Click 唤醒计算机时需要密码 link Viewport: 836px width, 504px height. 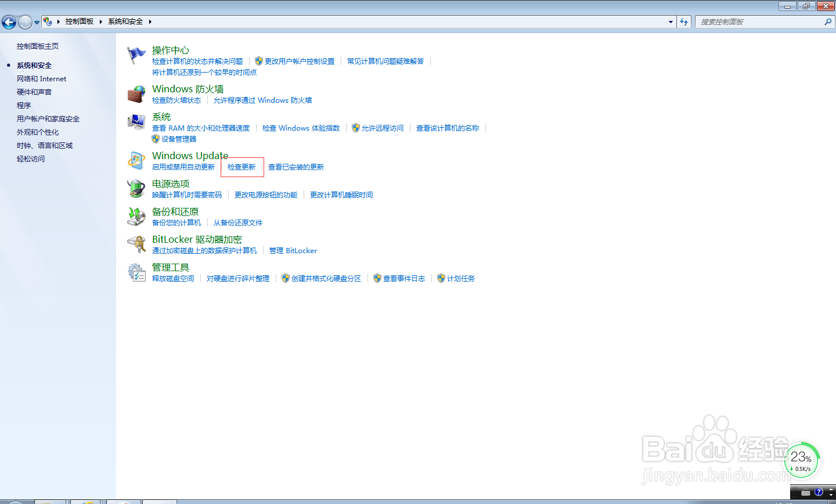click(x=187, y=195)
